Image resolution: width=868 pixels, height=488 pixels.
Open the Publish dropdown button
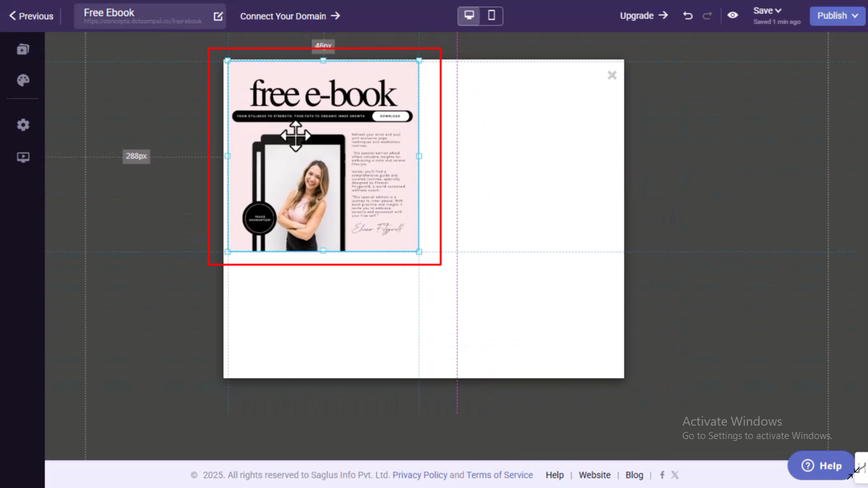(x=837, y=16)
